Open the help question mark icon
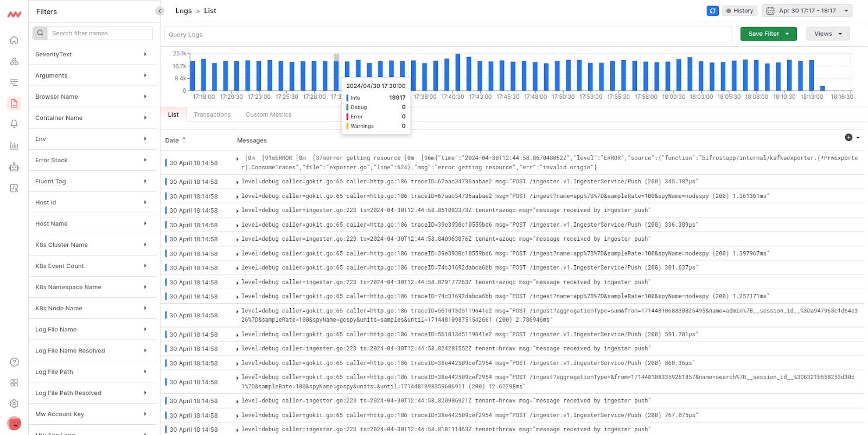The width and height of the screenshot is (868, 435). click(14, 362)
